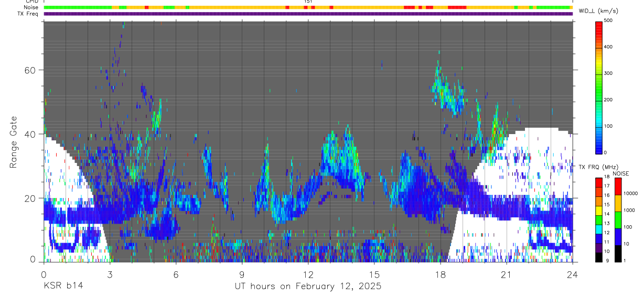Click the TX FRQ (MHz) color legend bar
The height and width of the screenshot is (297, 644).
[x=599, y=219]
